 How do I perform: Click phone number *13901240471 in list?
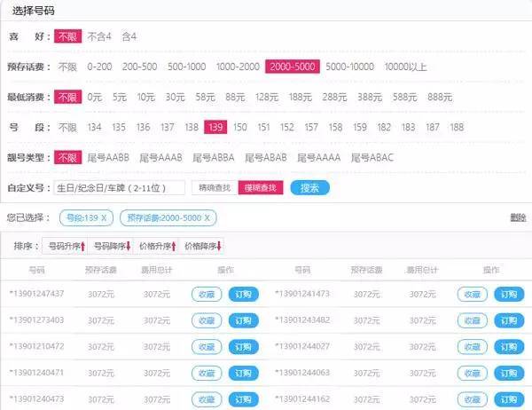[x=36, y=373]
